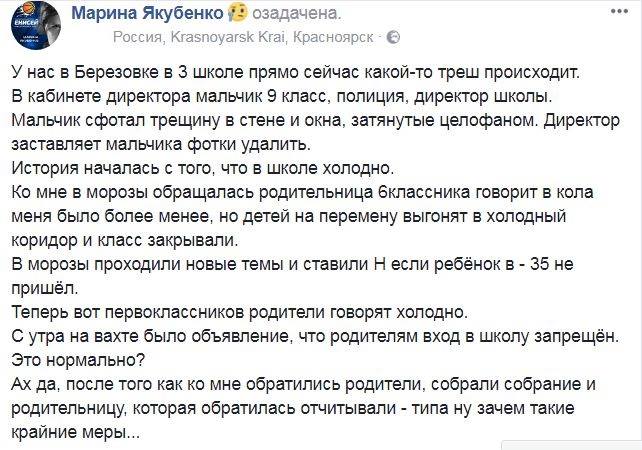Click the line 'Мальчик сфотал трещину в стене'
642x450 pixels.
315,120
